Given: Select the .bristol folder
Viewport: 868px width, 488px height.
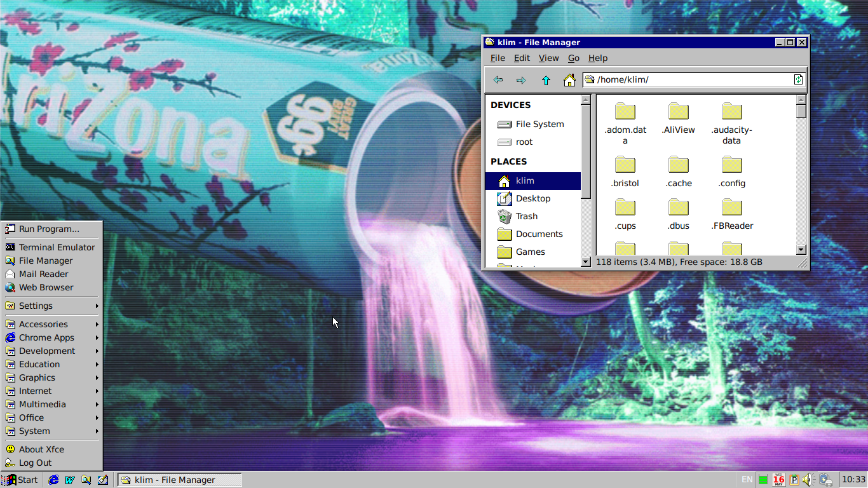Looking at the screenshot, I should tap(625, 172).
